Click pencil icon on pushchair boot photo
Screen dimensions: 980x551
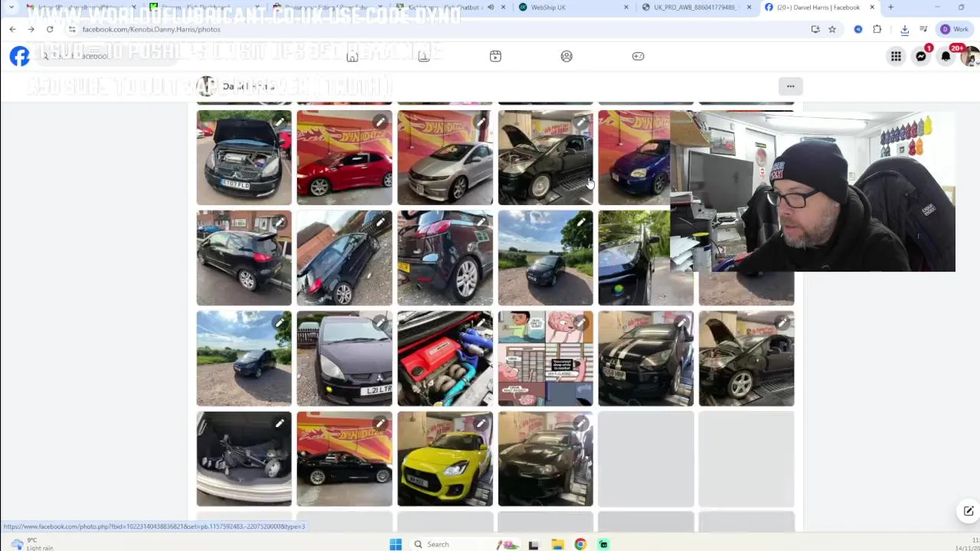(279, 423)
